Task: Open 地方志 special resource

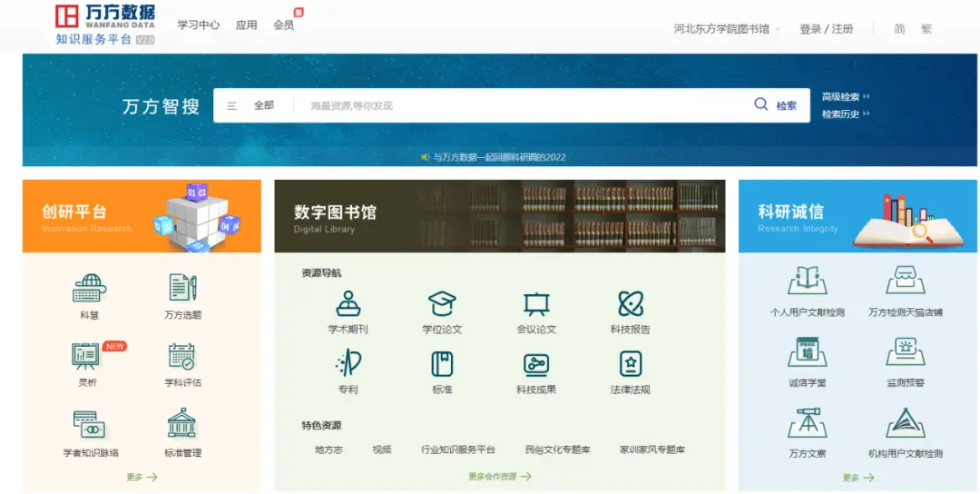Action: click(x=328, y=450)
